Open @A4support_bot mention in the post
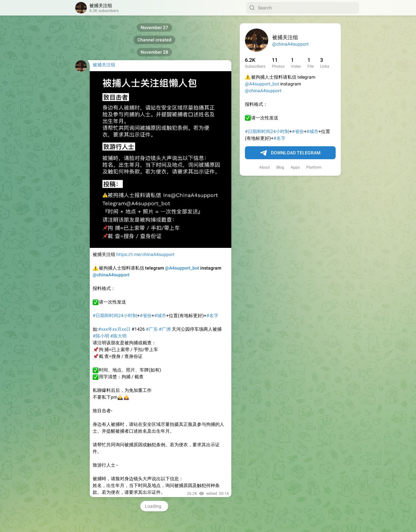 pos(182,268)
